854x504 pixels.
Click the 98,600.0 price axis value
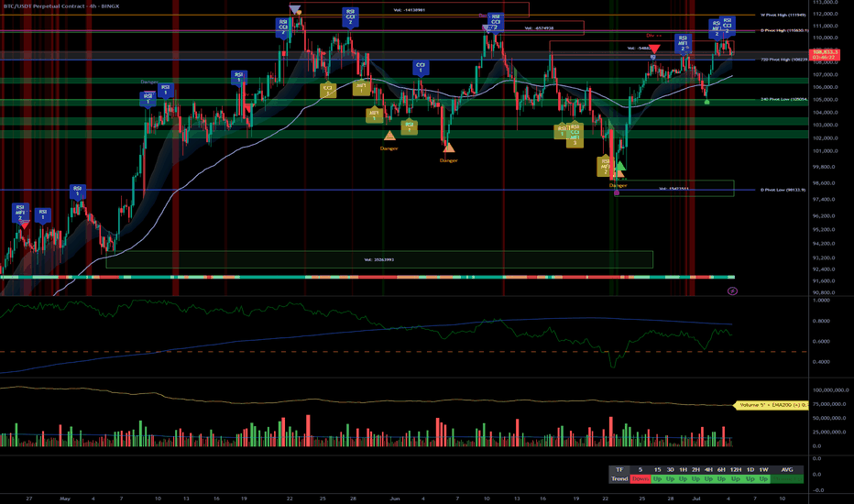pos(825,183)
